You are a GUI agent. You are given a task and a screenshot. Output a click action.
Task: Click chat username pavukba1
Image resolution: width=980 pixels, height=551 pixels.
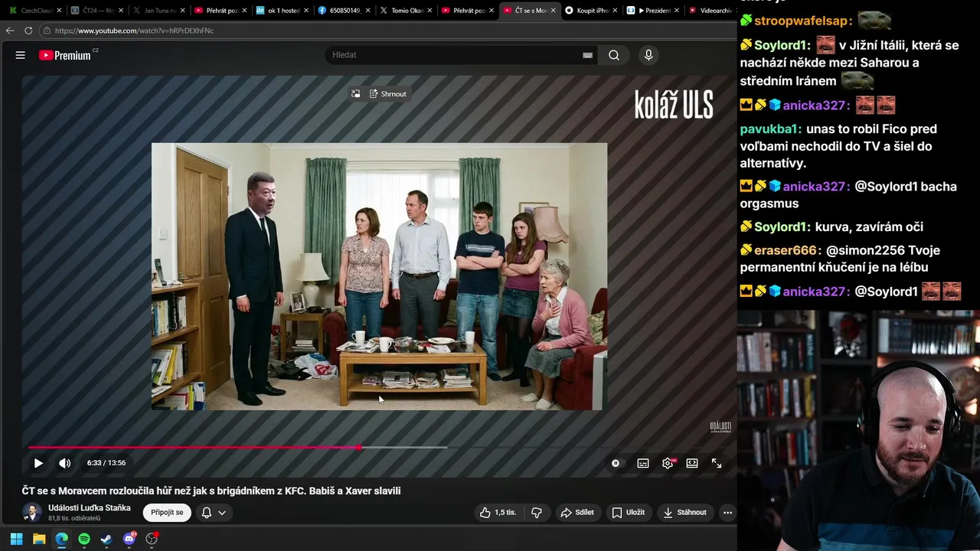tap(771, 129)
